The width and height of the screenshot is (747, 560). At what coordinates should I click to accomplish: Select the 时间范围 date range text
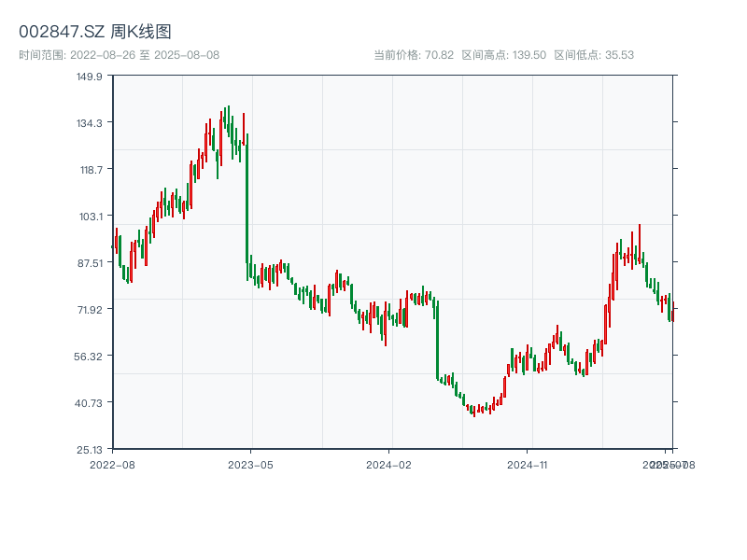(x=119, y=55)
